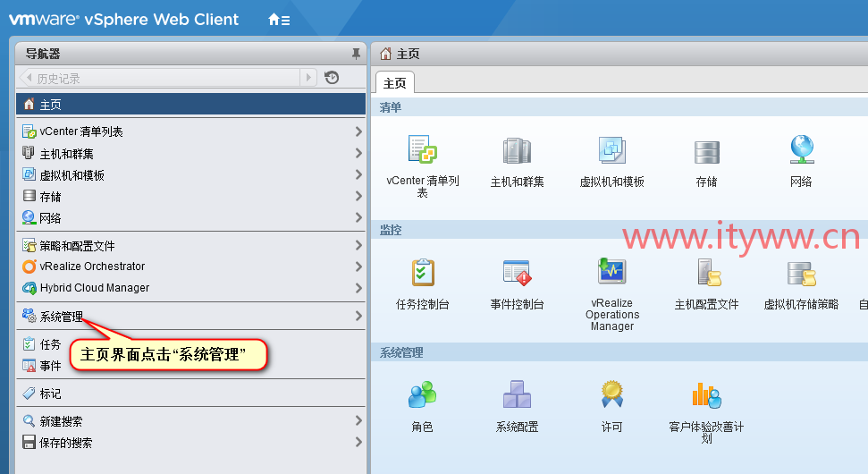Viewport: 868px width, 474px height.
Task: Select 主页 in the navigator list
Action: (191, 104)
